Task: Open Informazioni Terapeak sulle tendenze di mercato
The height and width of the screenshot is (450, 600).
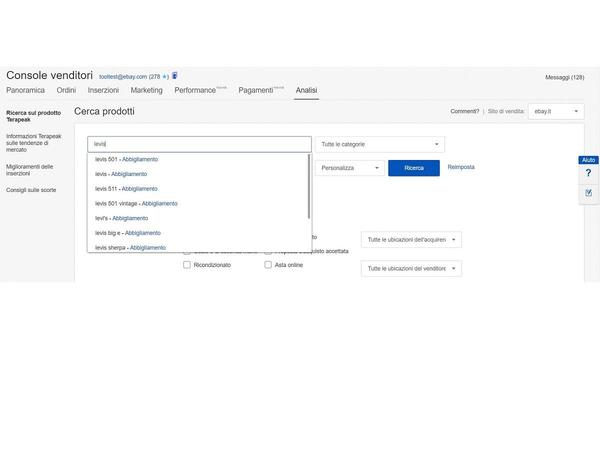Action: click(x=33, y=143)
